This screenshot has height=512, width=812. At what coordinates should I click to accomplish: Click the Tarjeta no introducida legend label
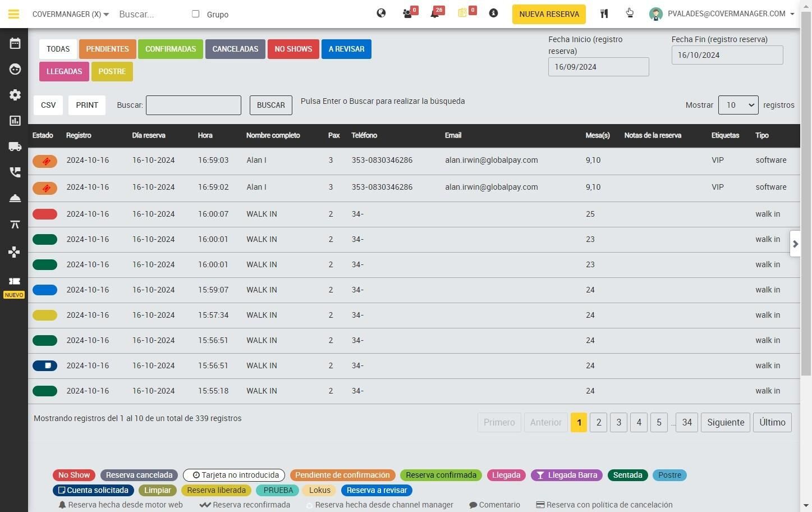tap(234, 475)
